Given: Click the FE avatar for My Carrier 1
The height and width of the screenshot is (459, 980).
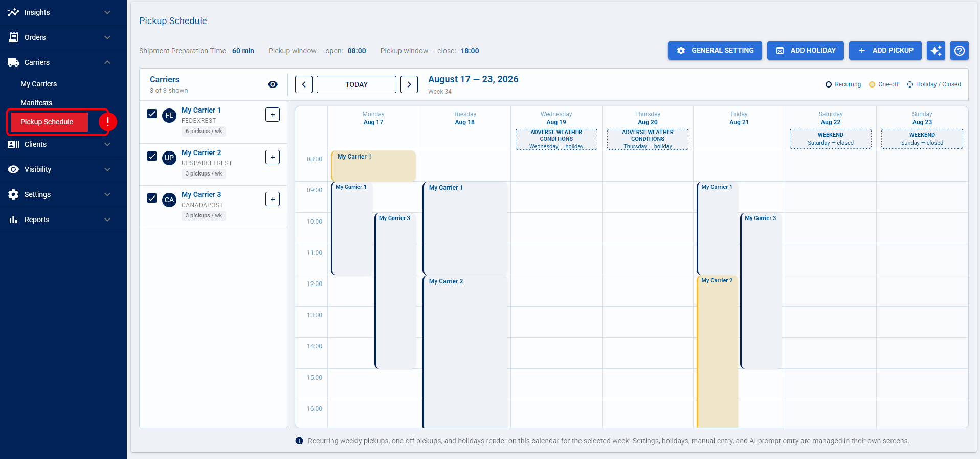Looking at the screenshot, I should [169, 116].
